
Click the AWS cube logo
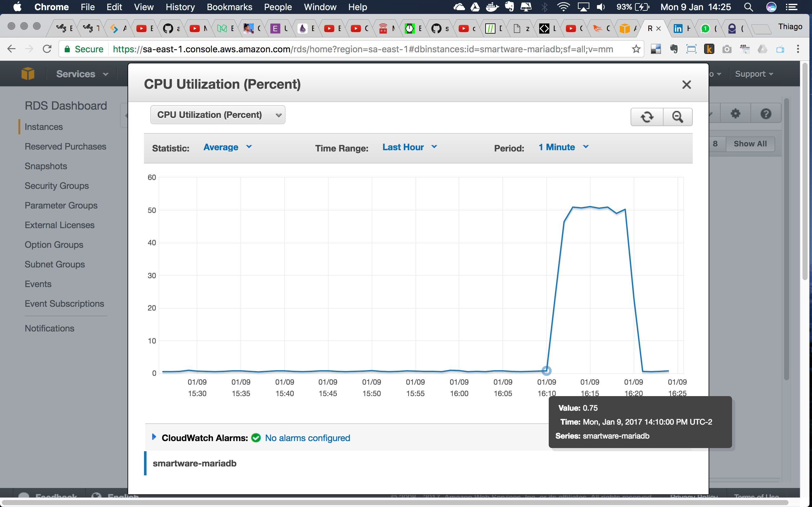point(28,74)
